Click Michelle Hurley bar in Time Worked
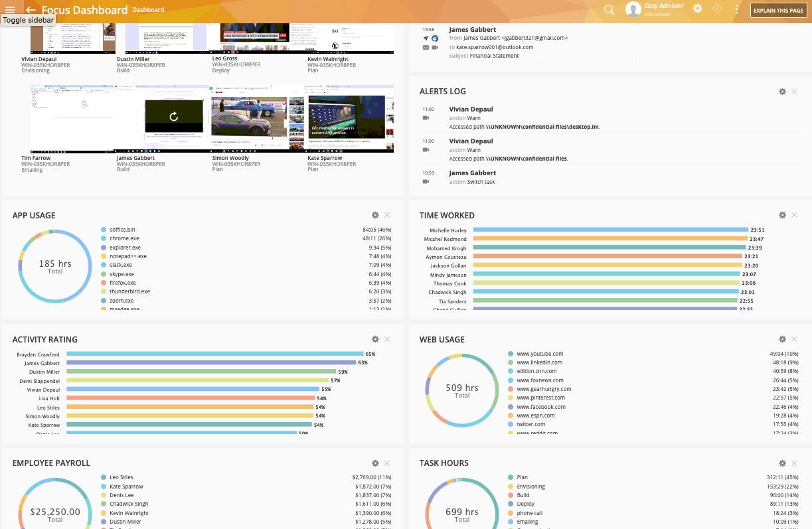Image resolution: width=812 pixels, height=529 pixels. pyautogui.click(x=610, y=230)
